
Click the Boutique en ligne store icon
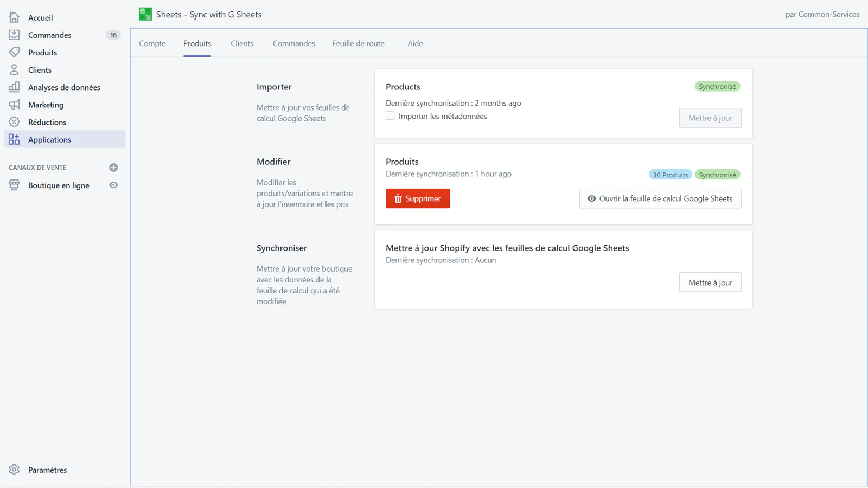point(14,185)
